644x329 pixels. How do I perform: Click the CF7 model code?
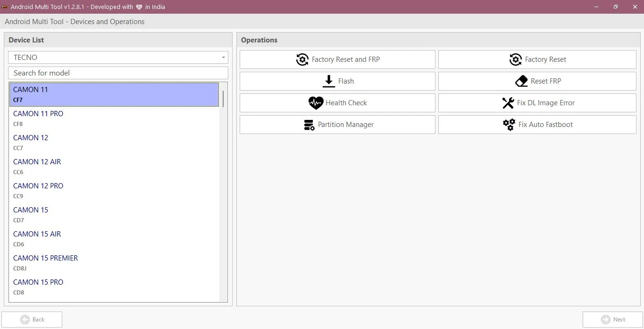pyautogui.click(x=18, y=100)
